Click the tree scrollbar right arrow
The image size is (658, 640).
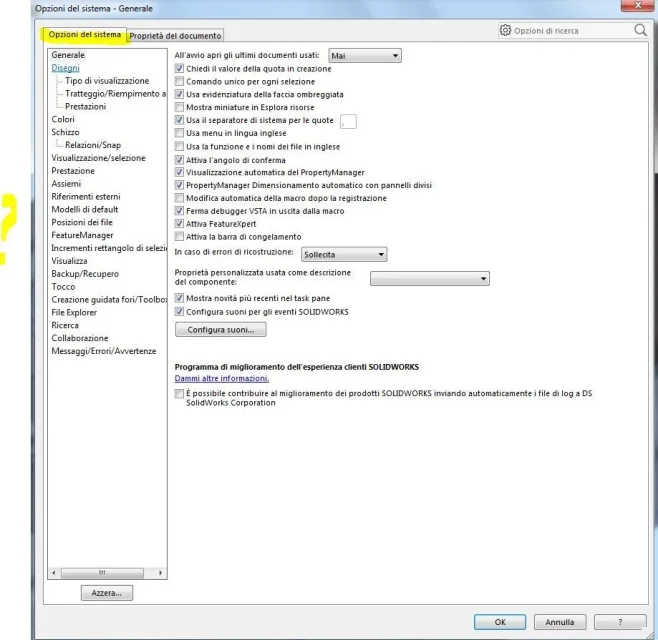[160, 573]
